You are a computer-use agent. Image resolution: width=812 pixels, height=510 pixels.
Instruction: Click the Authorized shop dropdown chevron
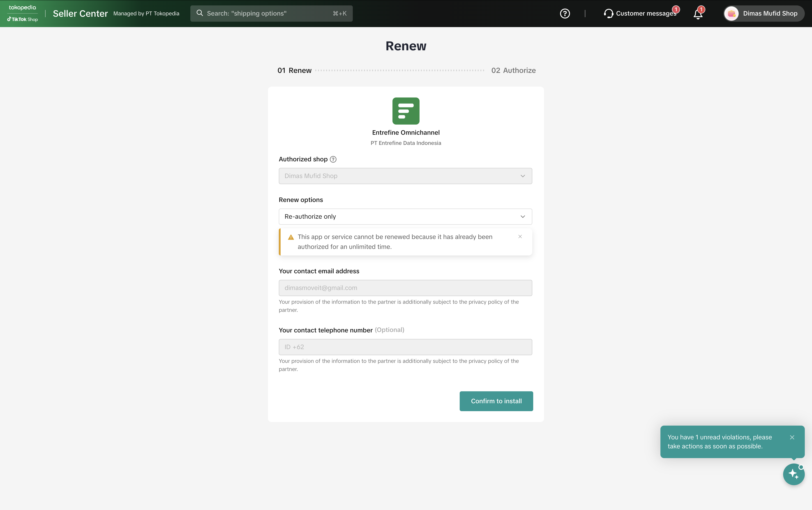point(522,176)
